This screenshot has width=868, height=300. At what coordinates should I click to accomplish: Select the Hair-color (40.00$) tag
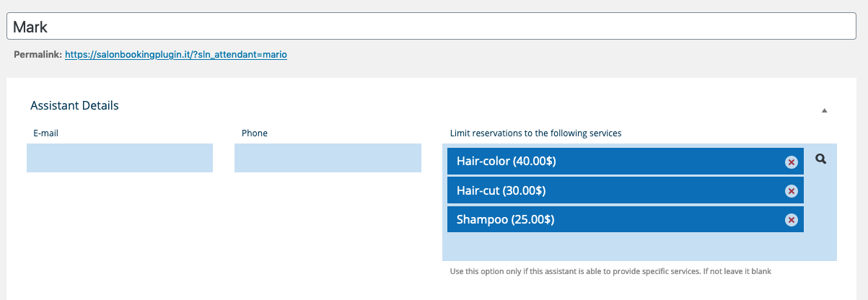tap(506, 162)
